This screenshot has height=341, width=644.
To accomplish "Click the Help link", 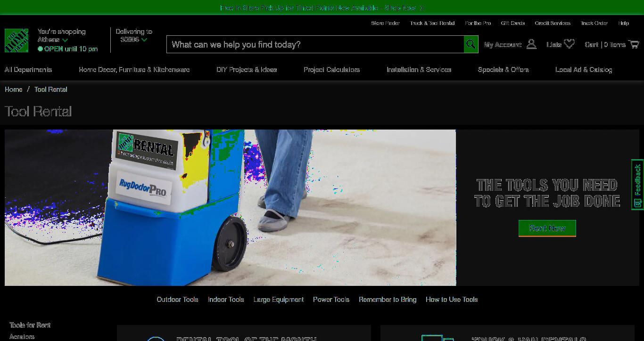I will pos(623,23).
